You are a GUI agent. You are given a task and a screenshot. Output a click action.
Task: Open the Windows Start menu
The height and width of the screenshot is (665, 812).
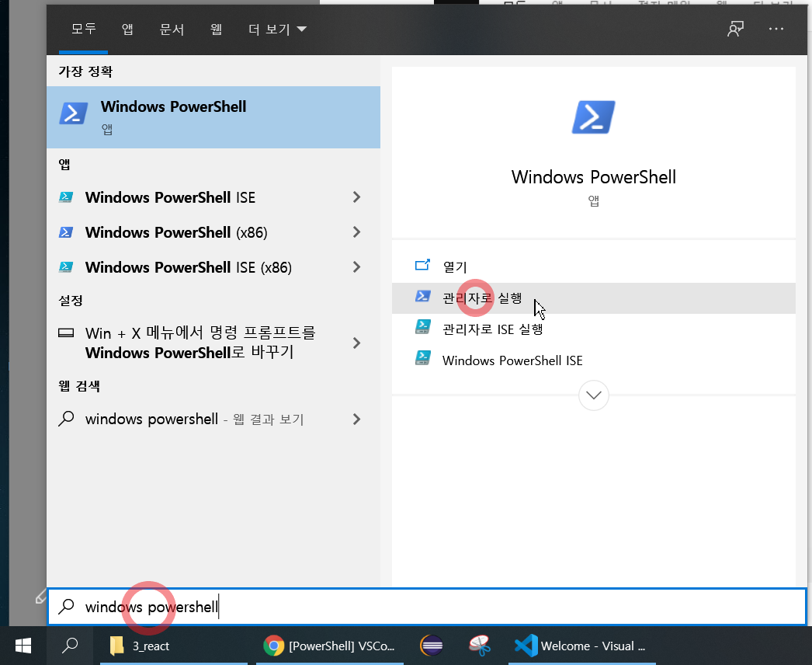point(23,646)
